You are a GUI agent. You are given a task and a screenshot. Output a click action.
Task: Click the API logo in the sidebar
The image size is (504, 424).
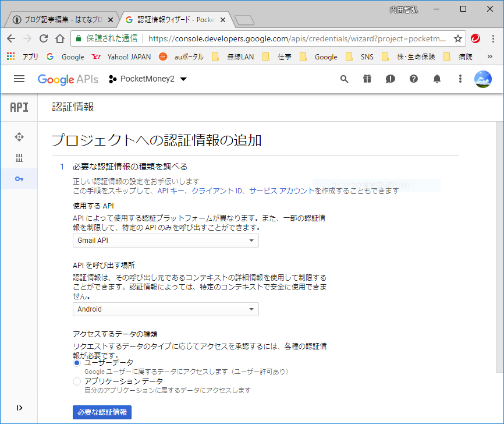pos(19,107)
